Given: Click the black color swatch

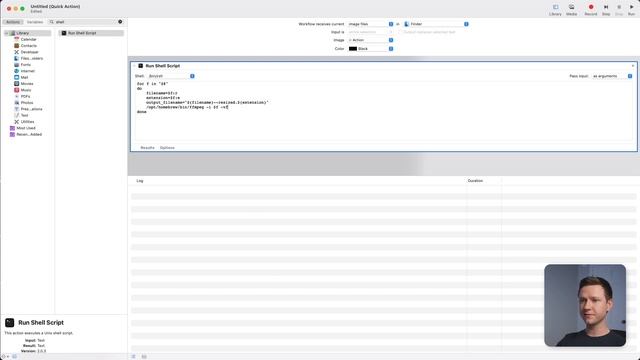Looking at the screenshot, I should tap(353, 49).
